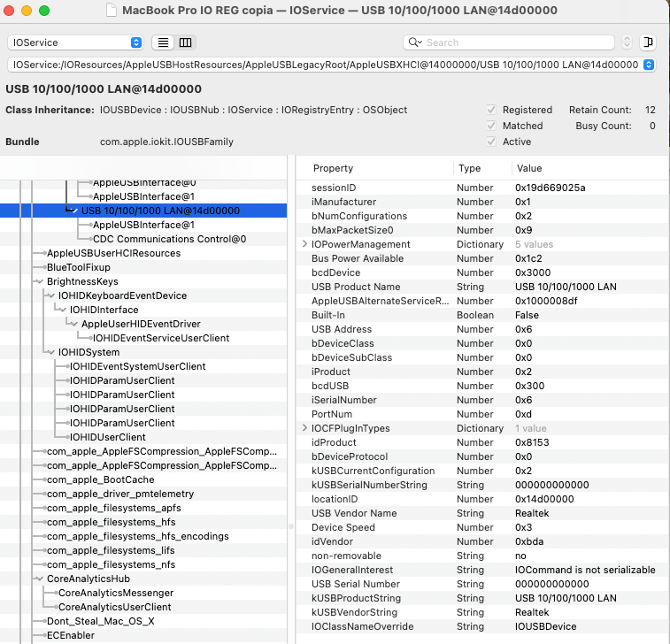Image resolution: width=670 pixels, height=644 pixels.
Task: Select the IOGeneralInterest property row
Action: [x=482, y=570]
